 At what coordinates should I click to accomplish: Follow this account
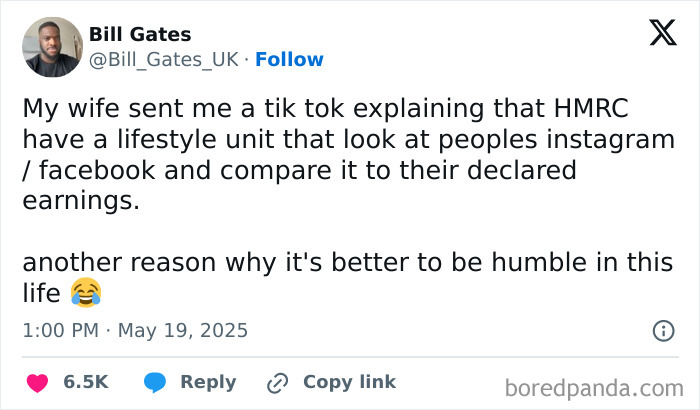click(289, 60)
